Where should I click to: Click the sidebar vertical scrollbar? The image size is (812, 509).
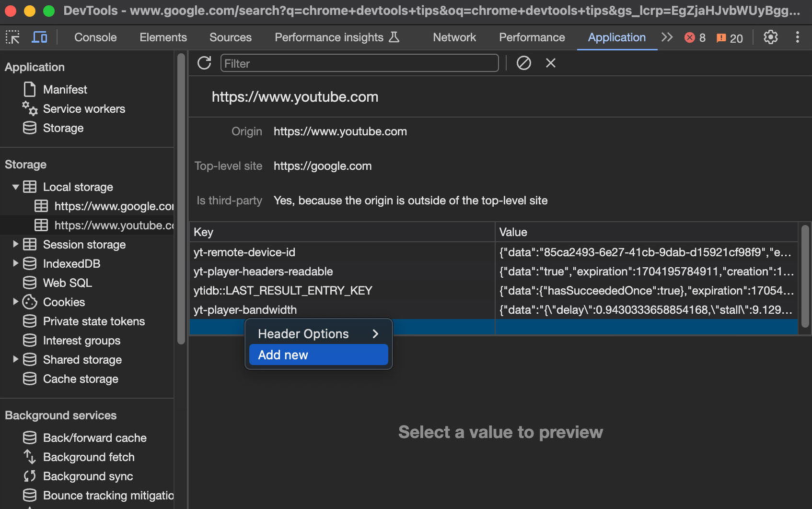181,199
